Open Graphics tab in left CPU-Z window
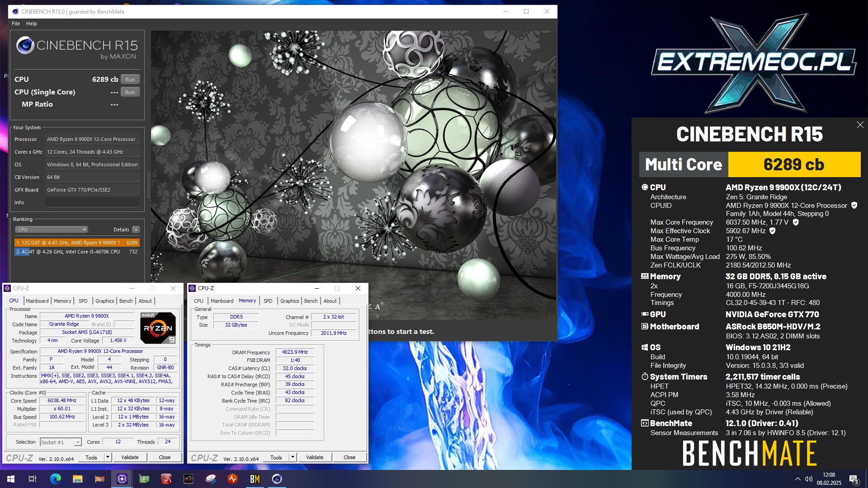 click(x=105, y=301)
